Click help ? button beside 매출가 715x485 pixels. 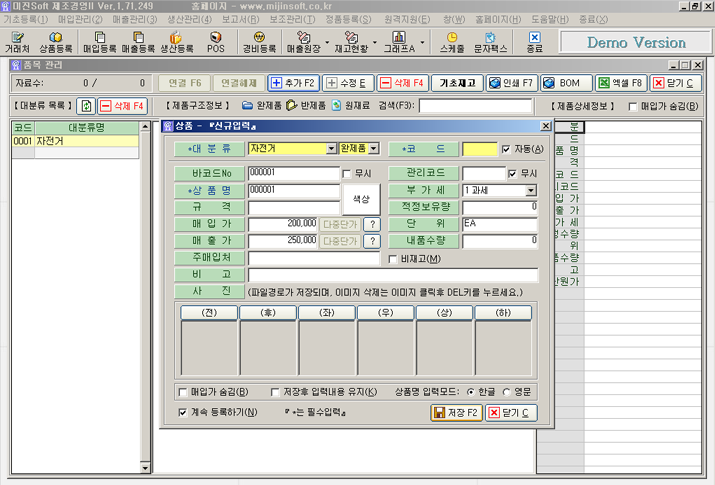pyautogui.click(x=372, y=241)
